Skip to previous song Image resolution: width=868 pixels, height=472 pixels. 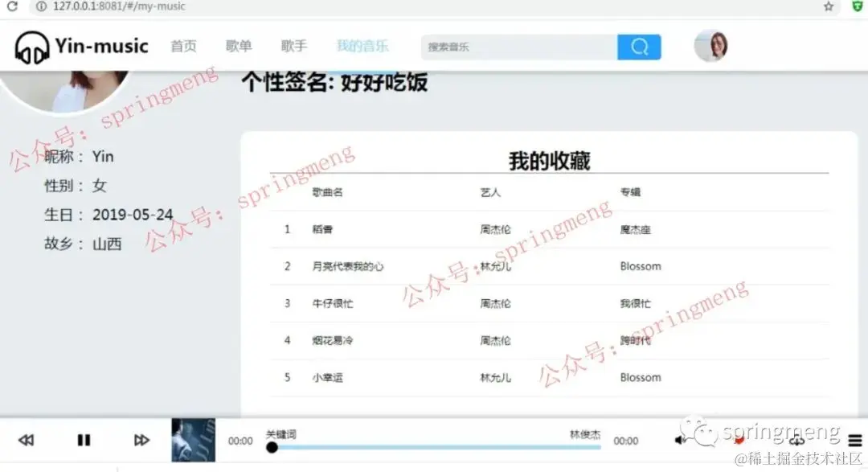click(x=26, y=440)
